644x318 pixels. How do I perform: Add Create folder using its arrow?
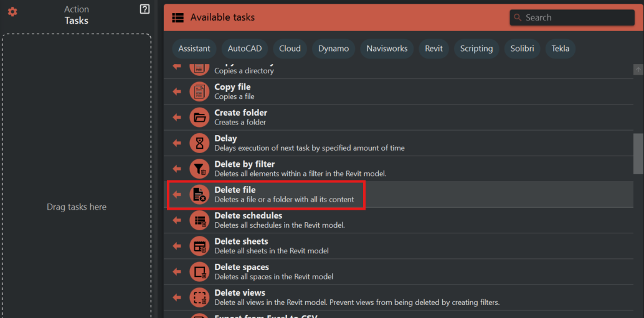click(177, 118)
